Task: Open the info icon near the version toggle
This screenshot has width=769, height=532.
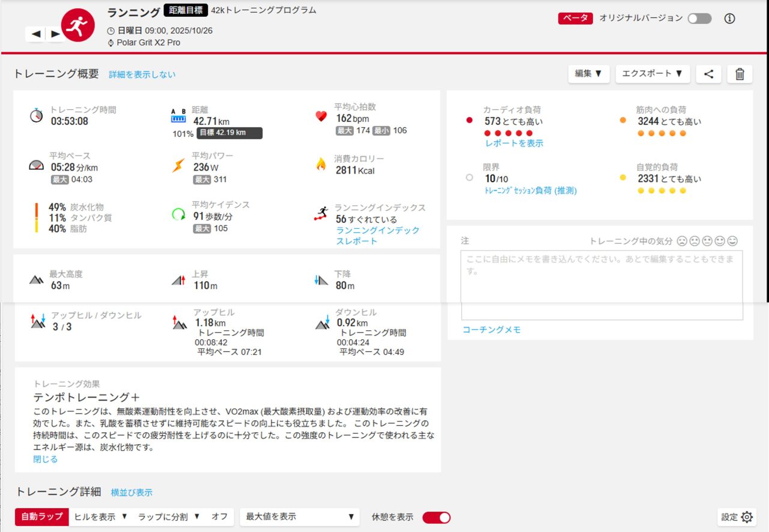Action: [729, 19]
